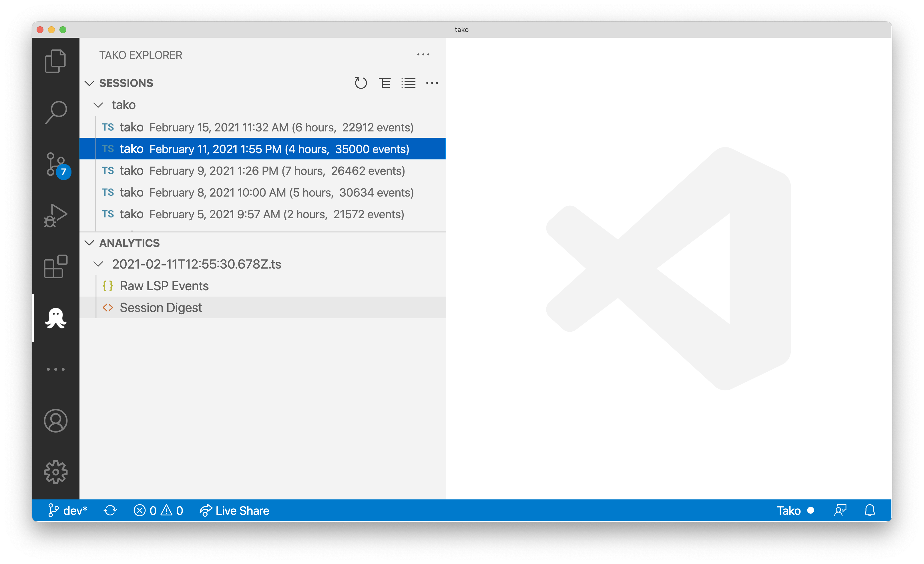Open the Accounts icon in activity bar
The height and width of the screenshot is (564, 924).
click(x=55, y=421)
